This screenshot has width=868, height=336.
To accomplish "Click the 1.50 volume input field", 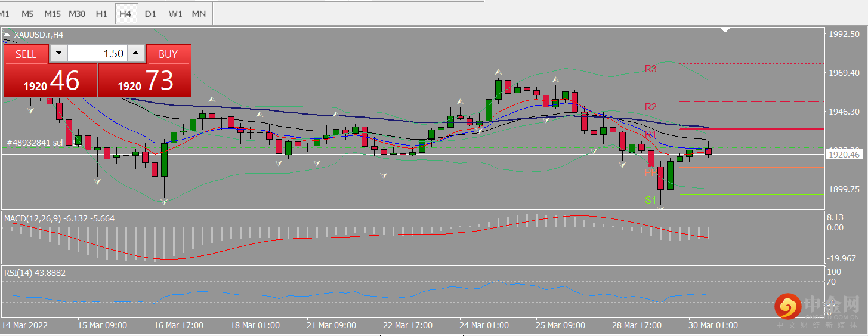I will click(98, 54).
